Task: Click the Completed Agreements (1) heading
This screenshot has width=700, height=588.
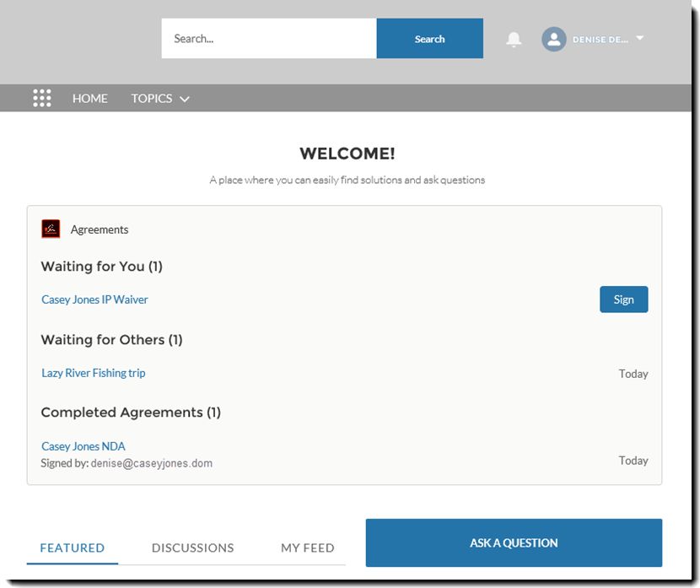Action: [x=131, y=412]
